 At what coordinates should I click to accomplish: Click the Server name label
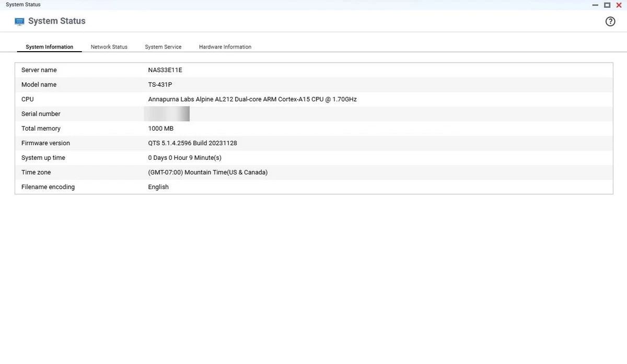point(39,70)
